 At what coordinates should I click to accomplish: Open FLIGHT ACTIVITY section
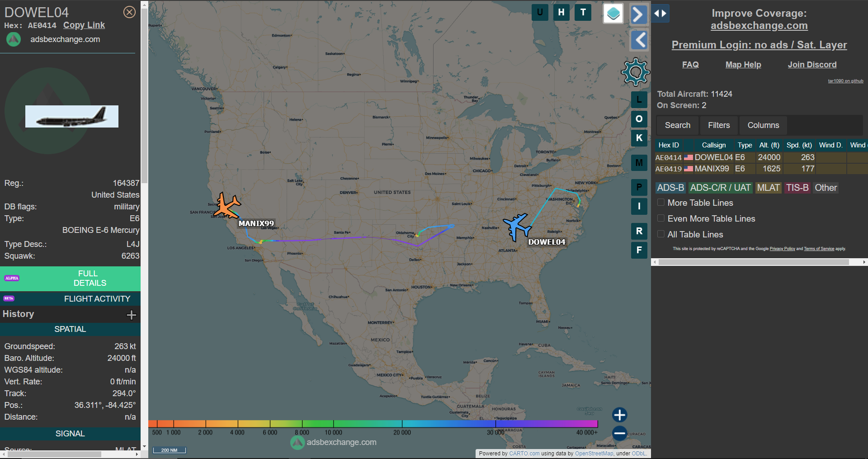pos(71,299)
